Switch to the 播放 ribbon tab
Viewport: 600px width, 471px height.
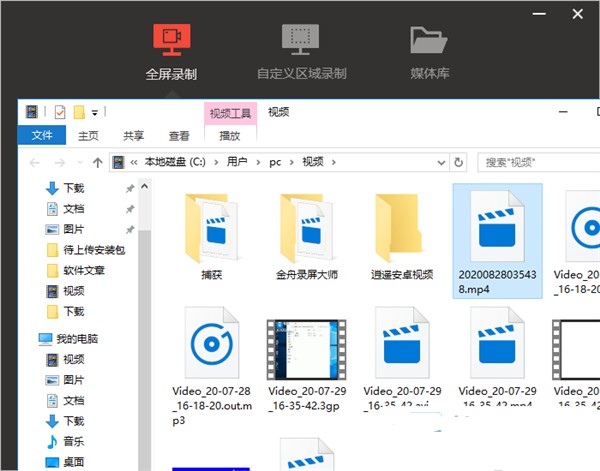(230, 136)
